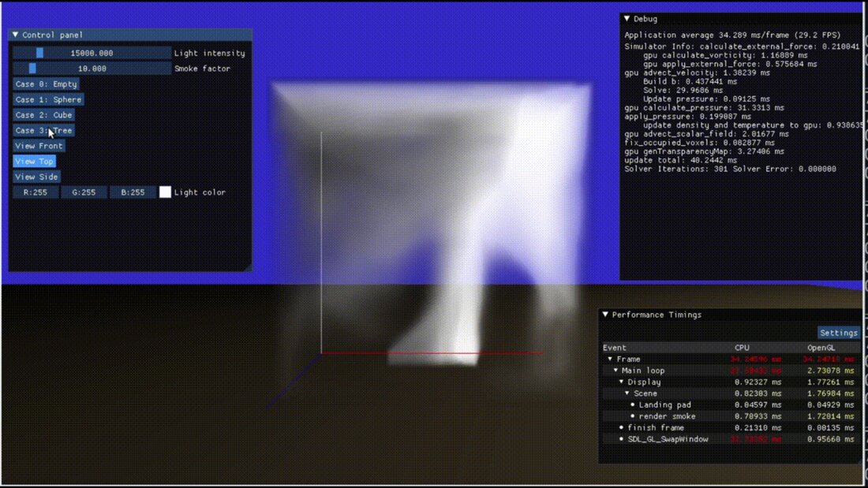868x488 pixels.
Task: Click the CPU column header
Action: point(742,348)
